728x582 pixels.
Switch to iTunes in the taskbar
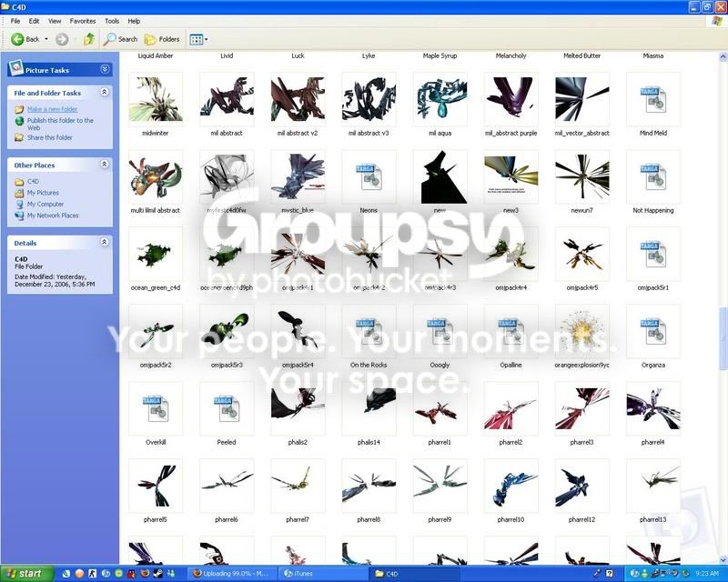(x=321, y=574)
